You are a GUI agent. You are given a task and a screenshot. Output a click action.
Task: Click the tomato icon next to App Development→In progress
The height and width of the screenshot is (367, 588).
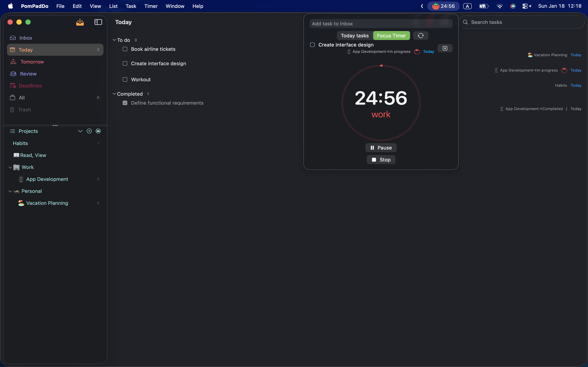click(417, 52)
